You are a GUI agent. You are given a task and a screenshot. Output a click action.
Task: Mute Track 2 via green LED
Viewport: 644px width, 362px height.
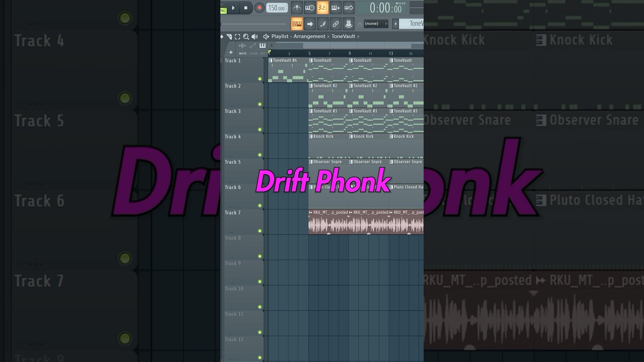point(260,104)
